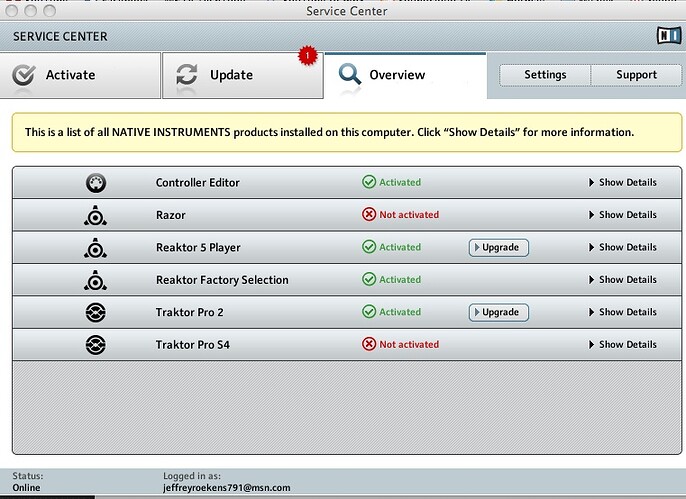Upgrade Reaktor 5 Player
Viewport: 686px width, 499px height.
(499, 248)
